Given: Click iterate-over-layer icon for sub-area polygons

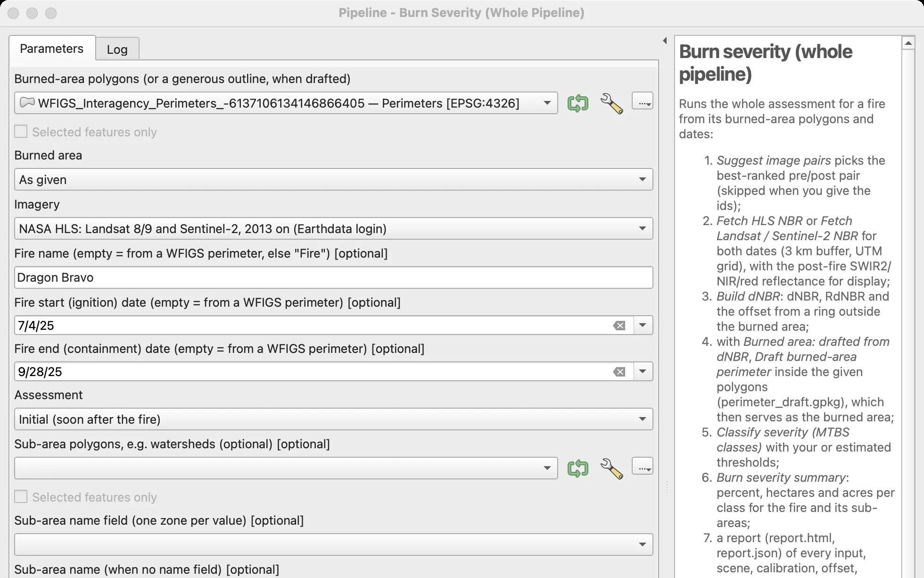Looking at the screenshot, I should (577, 468).
